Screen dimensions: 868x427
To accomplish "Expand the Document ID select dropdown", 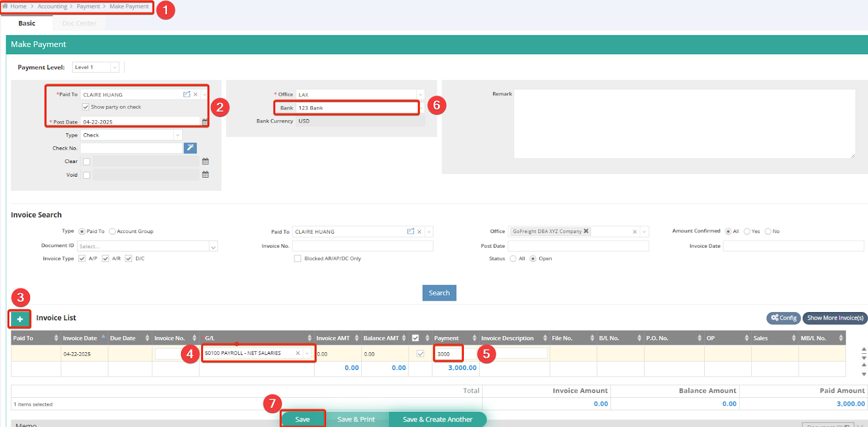I will point(213,247).
